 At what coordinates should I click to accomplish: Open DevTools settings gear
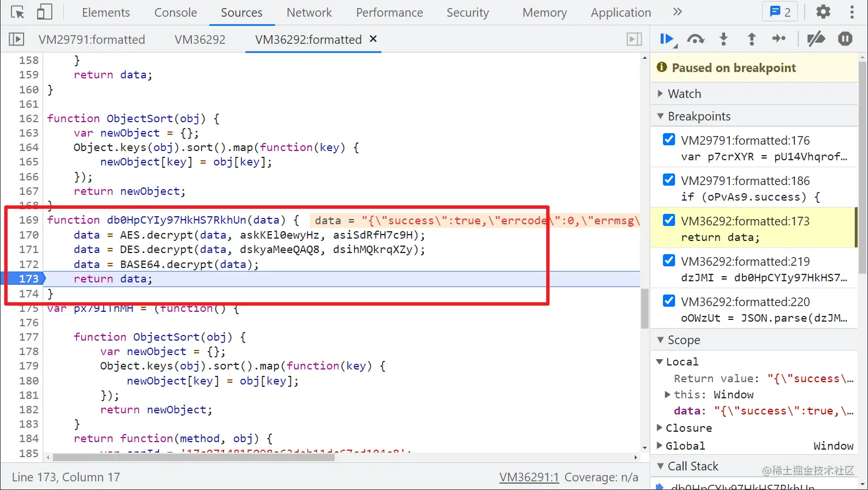click(824, 12)
